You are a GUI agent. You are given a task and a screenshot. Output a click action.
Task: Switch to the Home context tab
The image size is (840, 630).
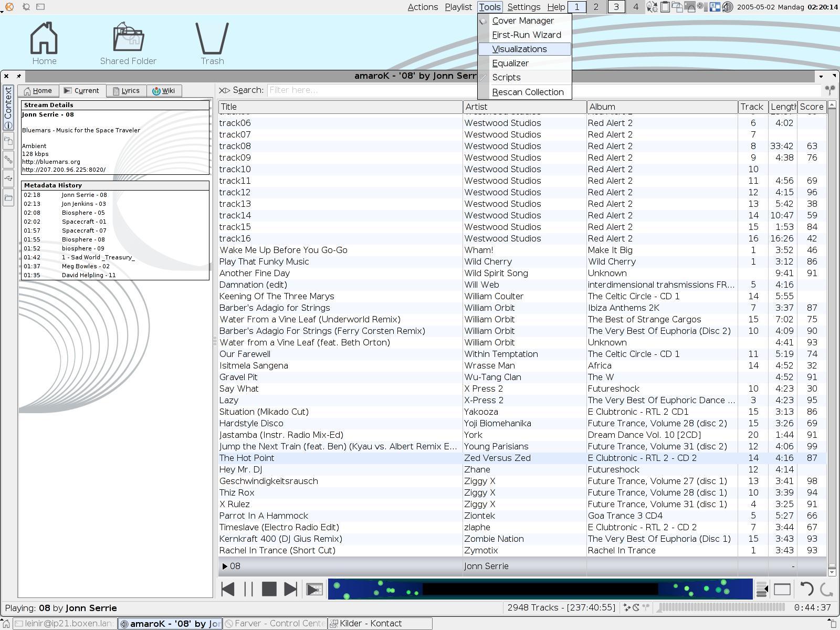38,91
